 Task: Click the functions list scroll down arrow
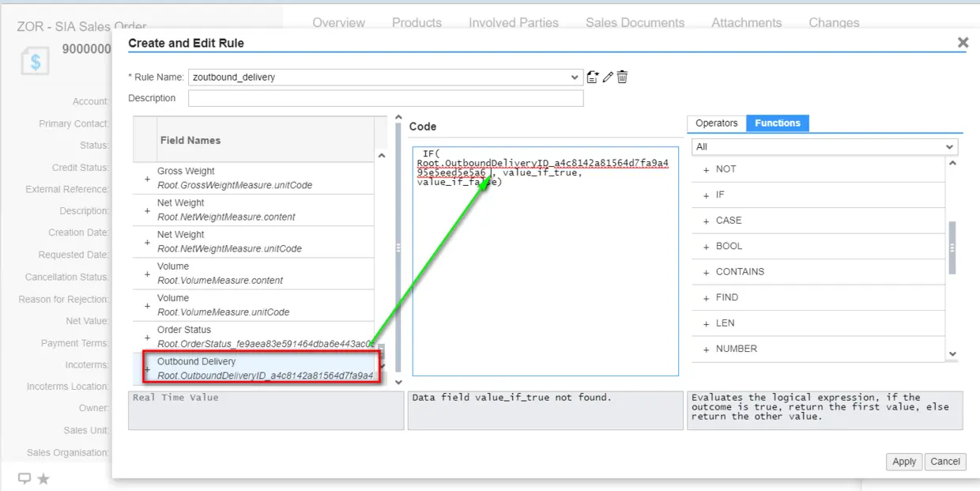pos(952,354)
